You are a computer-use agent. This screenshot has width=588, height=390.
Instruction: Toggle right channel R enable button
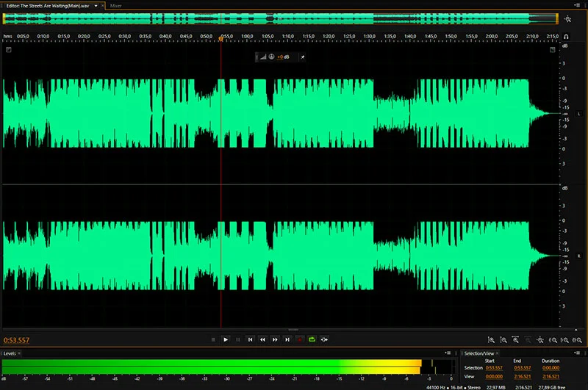pyautogui.click(x=578, y=256)
